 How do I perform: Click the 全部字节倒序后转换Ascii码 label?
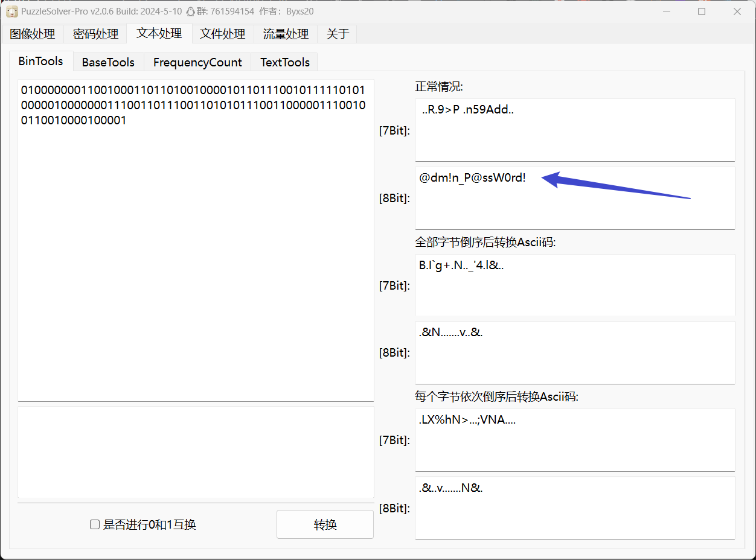[x=485, y=242]
